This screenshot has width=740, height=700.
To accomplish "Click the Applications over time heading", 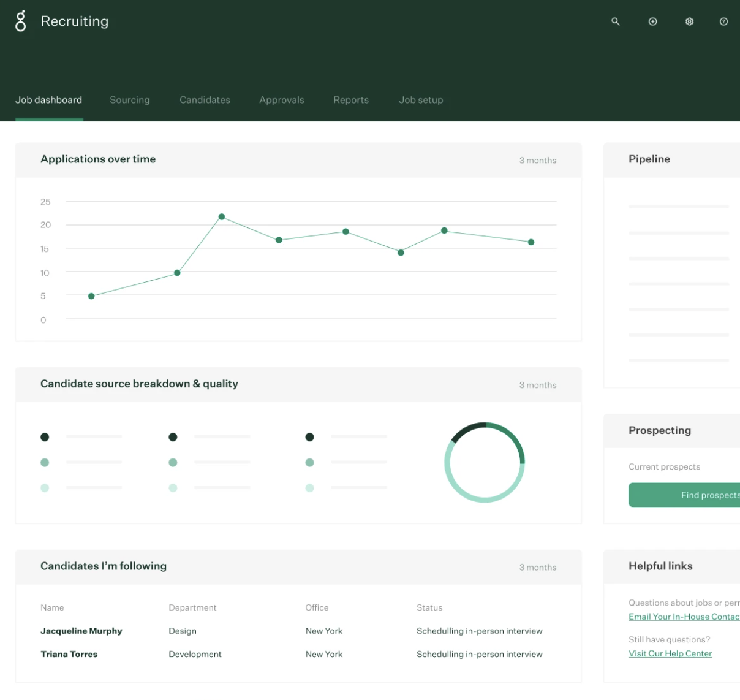I will (98, 159).
